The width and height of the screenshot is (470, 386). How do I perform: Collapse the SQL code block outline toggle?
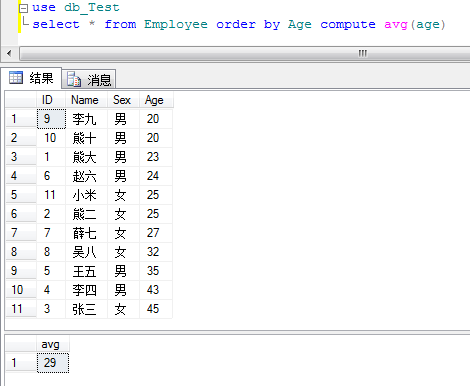tap(23, 8)
